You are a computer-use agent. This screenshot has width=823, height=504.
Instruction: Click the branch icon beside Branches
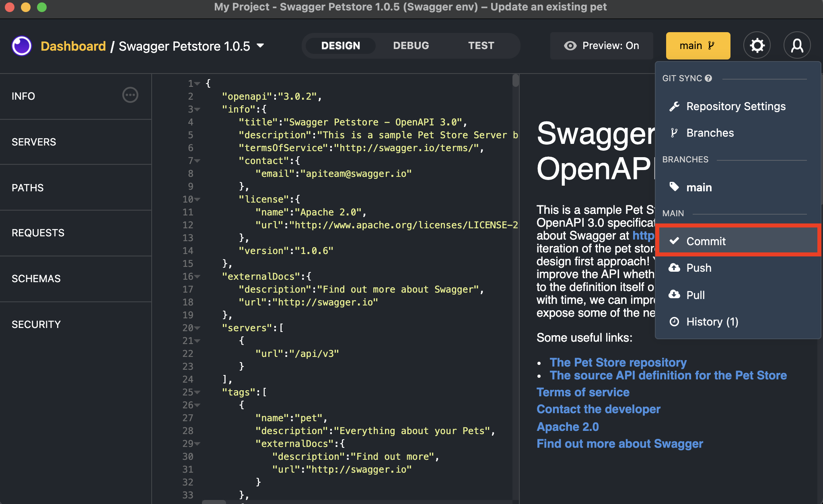point(674,133)
